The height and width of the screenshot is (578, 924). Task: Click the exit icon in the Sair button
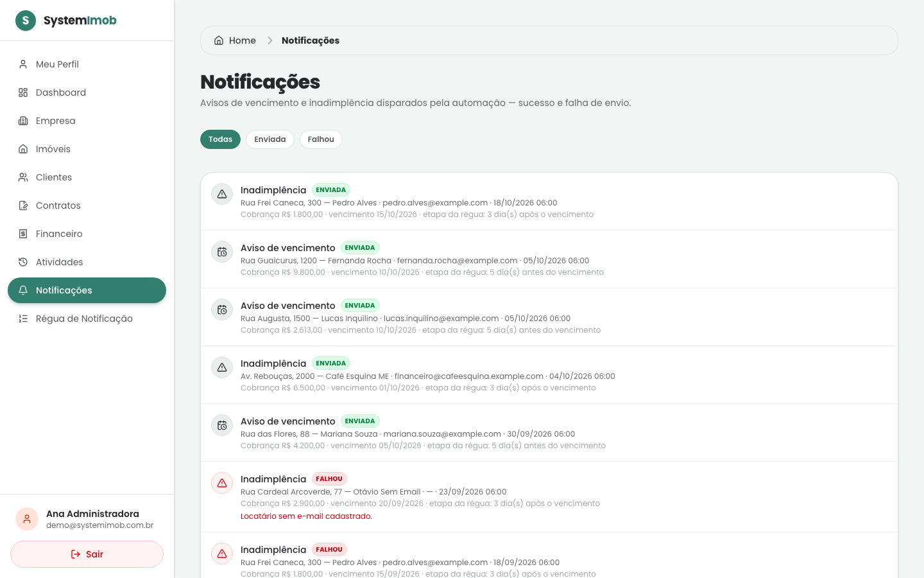click(x=76, y=554)
